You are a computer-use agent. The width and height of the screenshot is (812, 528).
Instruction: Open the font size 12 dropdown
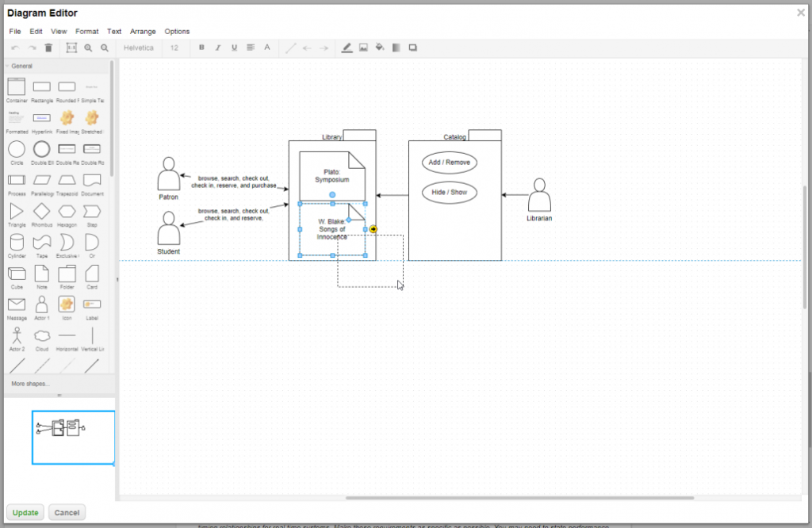[174, 48]
